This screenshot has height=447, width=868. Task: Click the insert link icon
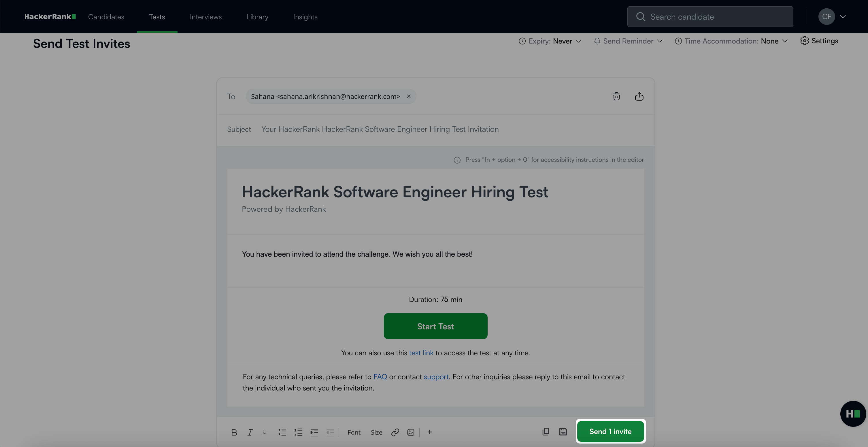(395, 432)
